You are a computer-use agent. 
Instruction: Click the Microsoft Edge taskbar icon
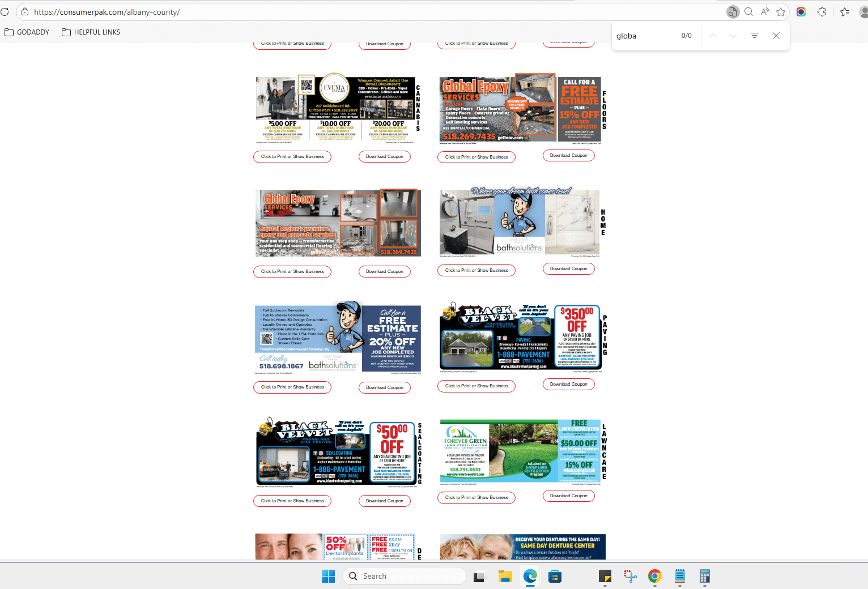click(x=530, y=576)
